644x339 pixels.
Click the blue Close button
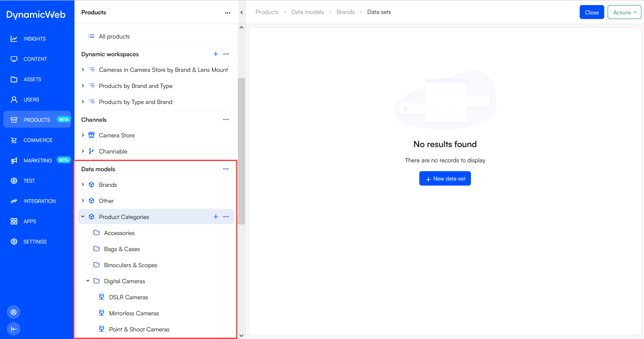click(x=592, y=12)
